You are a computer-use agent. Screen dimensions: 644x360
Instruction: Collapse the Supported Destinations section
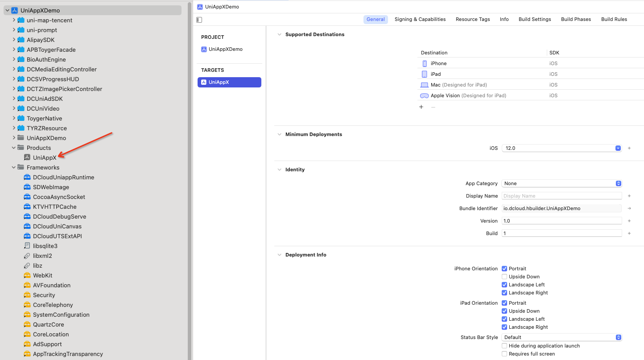tap(280, 34)
